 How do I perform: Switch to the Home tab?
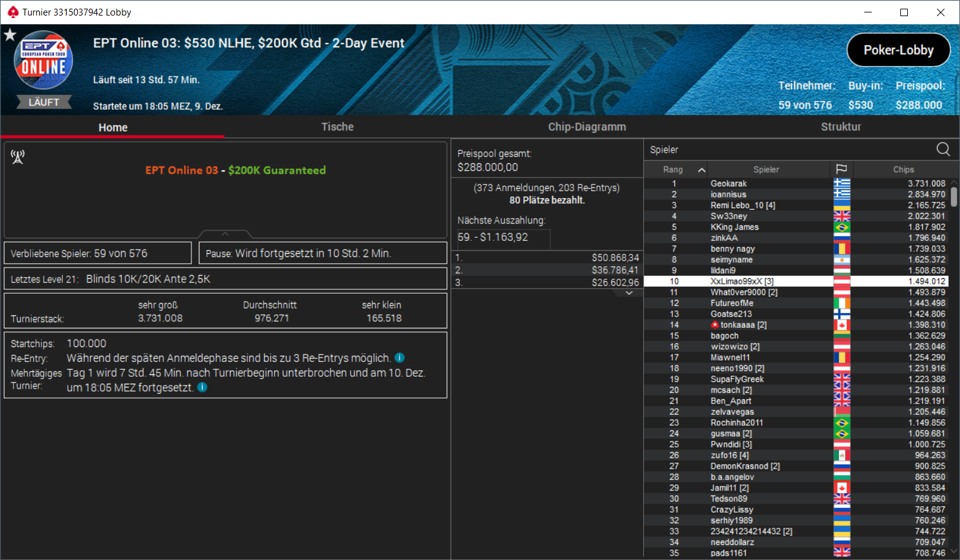pos(112,127)
